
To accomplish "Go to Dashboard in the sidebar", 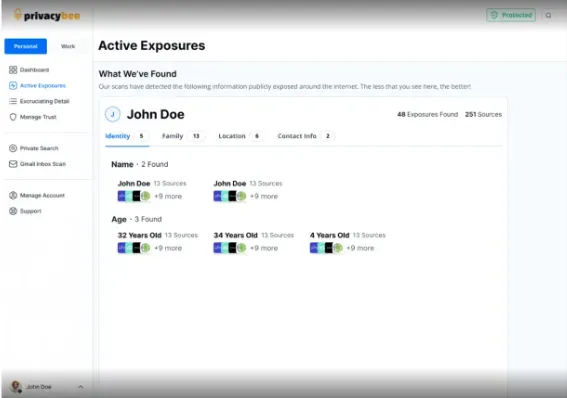I will tap(34, 70).
